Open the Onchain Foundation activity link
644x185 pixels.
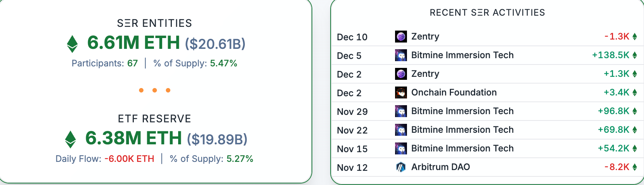point(454,92)
